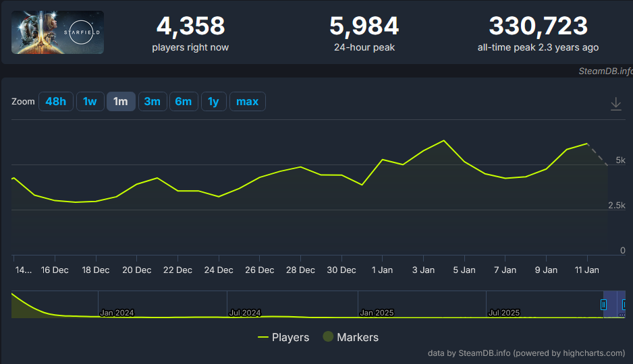Click the 5,984 24-hour peak figure

coord(364,26)
